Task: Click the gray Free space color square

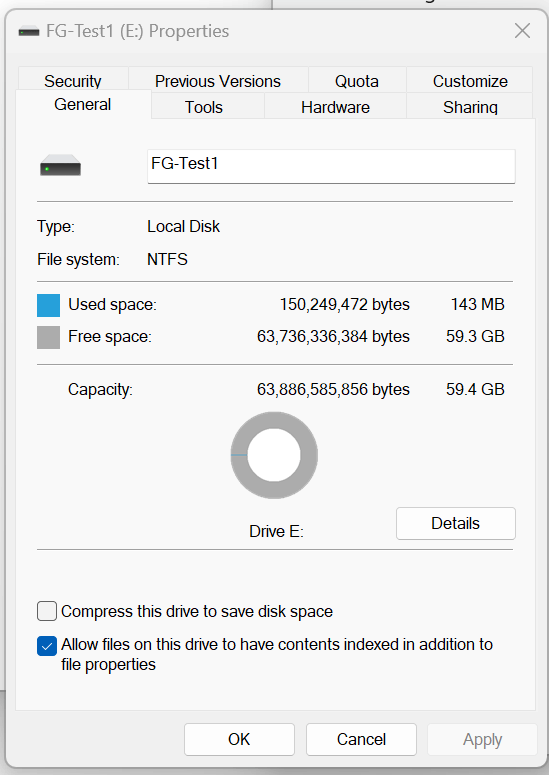Action: [x=48, y=337]
